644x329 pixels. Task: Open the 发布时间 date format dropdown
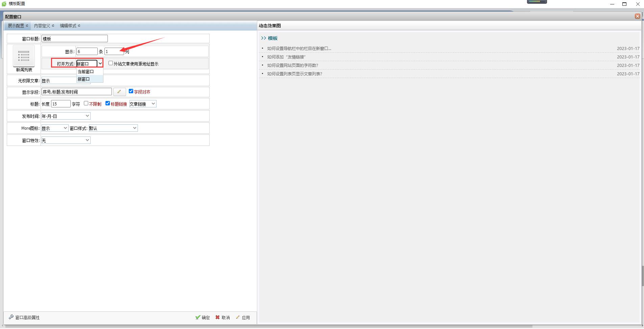(66, 116)
